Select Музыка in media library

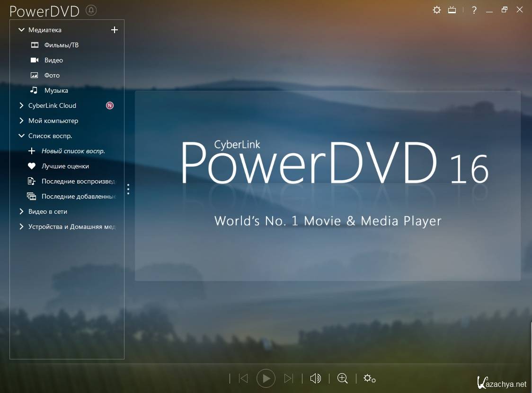click(x=56, y=90)
